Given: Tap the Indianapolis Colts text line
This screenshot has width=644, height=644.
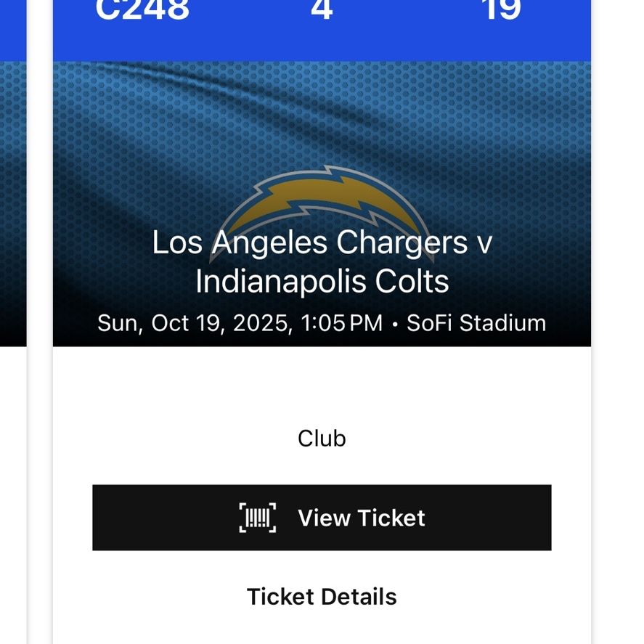Looking at the screenshot, I should click(322, 282).
